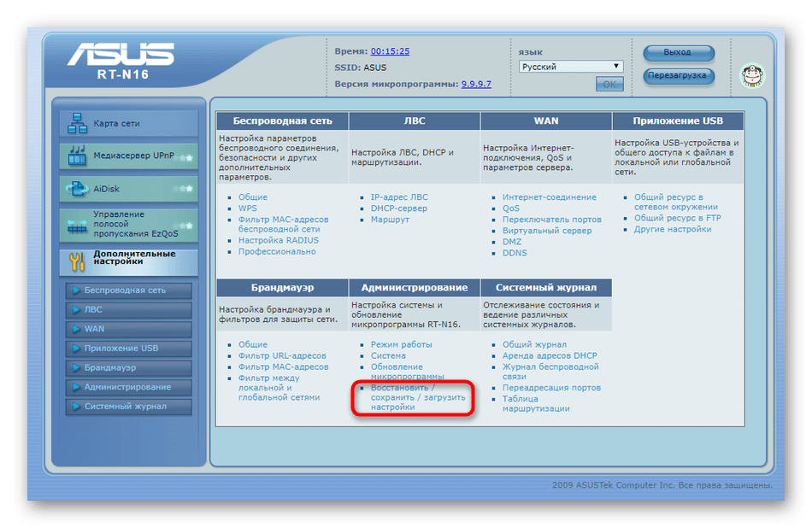Open Фильтр URL-адресов link
This screenshot has width=812, height=528.
click(282, 355)
